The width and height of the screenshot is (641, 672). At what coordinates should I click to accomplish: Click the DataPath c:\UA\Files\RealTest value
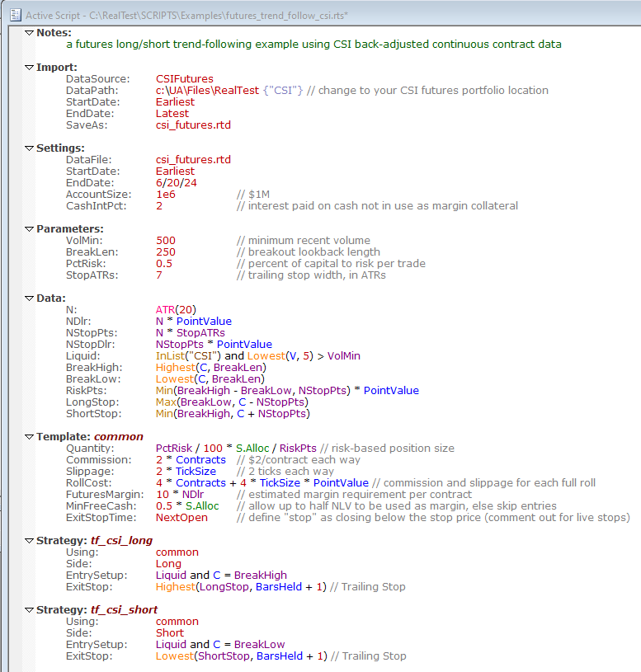point(207,91)
